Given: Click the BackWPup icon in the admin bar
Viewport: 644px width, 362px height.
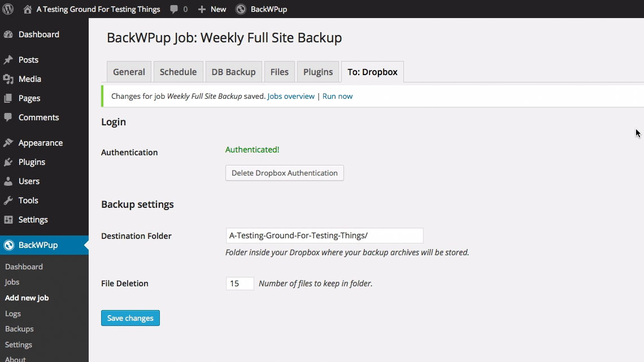Looking at the screenshot, I should tap(241, 9).
